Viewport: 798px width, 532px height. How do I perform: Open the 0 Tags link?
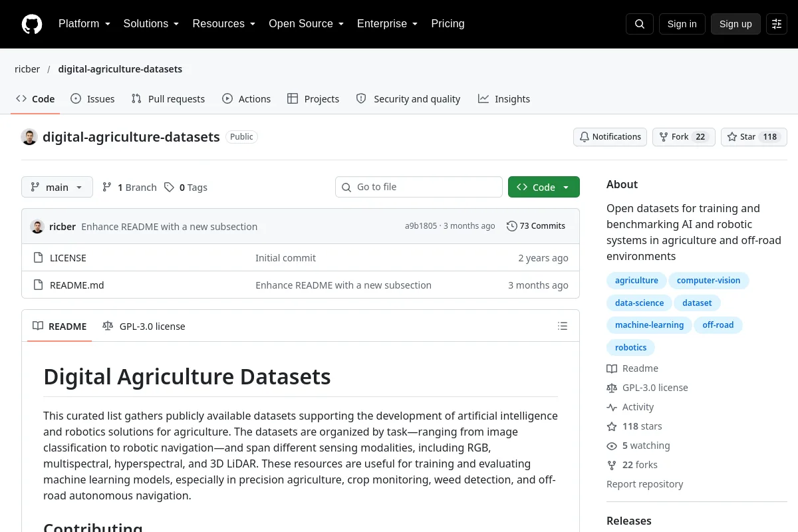click(186, 188)
